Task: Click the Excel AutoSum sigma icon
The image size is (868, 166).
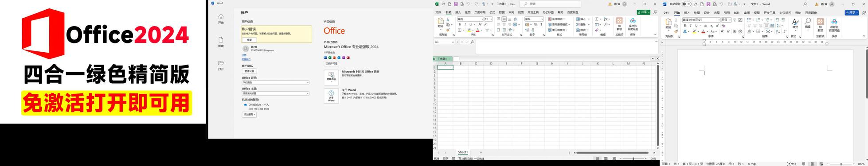Action: click(597, 19)
